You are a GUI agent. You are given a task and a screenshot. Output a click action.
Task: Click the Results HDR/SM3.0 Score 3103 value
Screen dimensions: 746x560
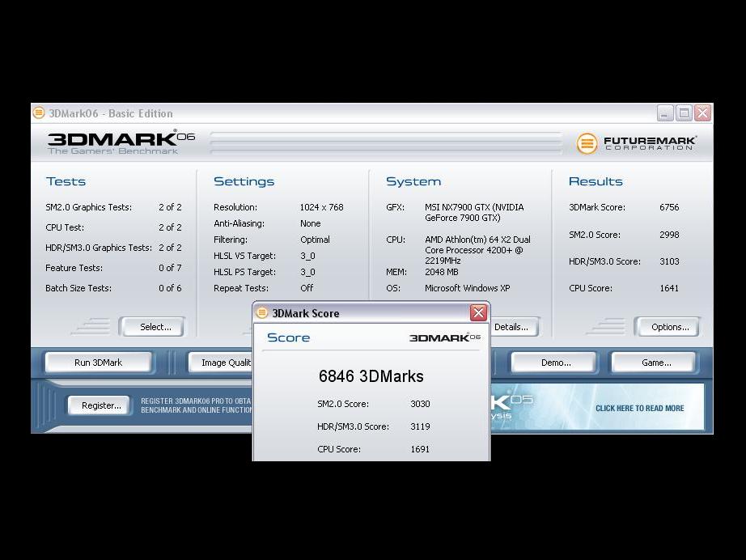click(669, 261)
